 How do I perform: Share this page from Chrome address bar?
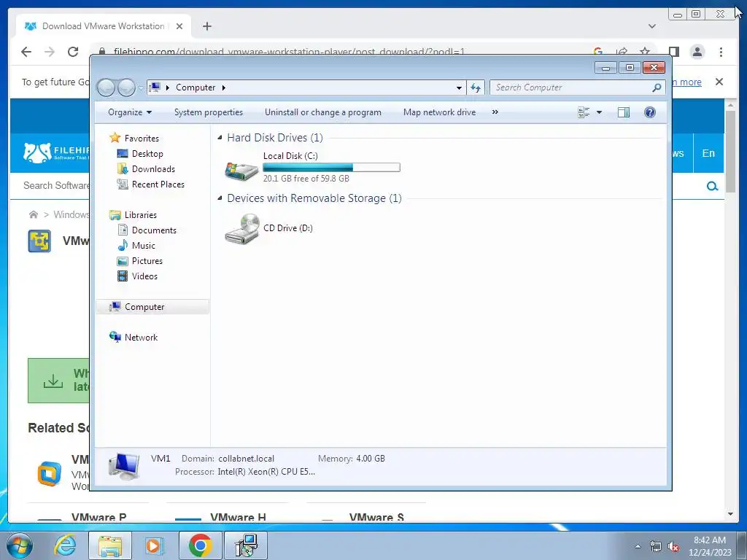(622, 52)
